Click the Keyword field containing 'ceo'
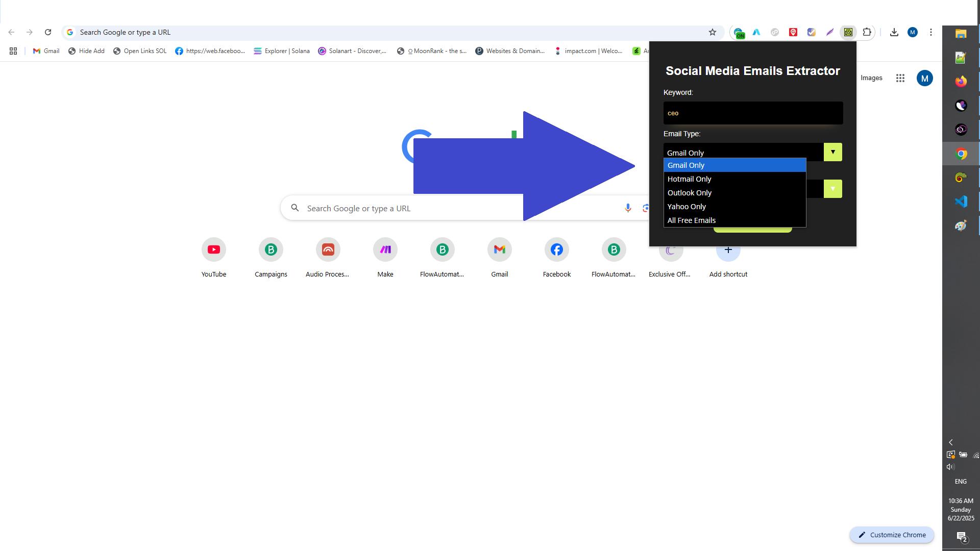Screen dimensions: 980x551 (752, 113)
